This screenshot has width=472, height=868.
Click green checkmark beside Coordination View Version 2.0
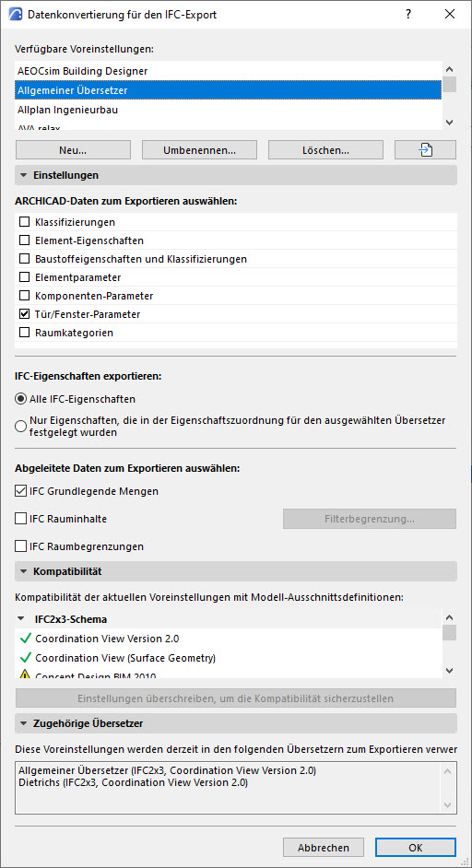[x=26, y=639]
